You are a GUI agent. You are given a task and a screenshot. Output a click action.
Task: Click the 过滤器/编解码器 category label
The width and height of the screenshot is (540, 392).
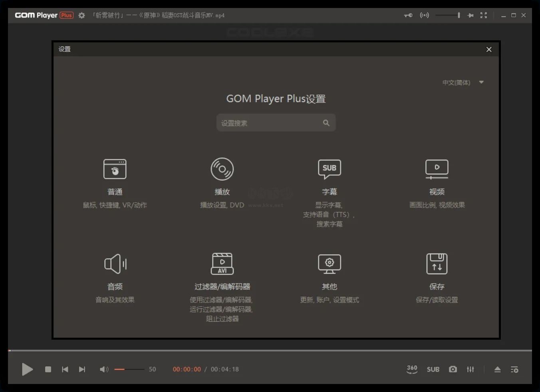click(x=222, y=287)
